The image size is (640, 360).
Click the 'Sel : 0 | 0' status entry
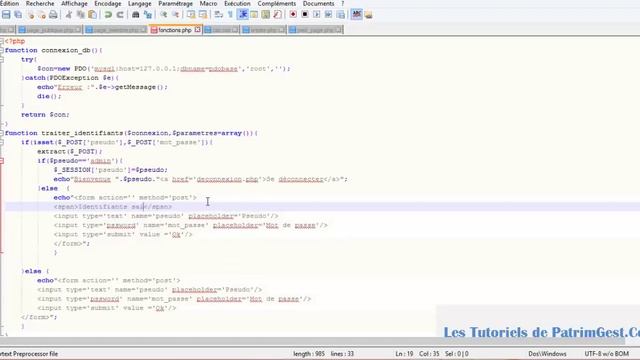point(457,354)
